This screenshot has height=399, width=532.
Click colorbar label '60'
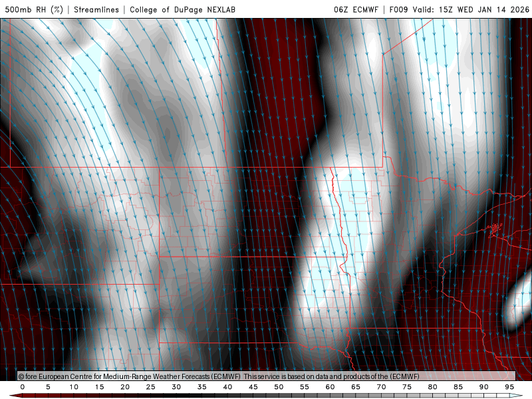[330, 387]
